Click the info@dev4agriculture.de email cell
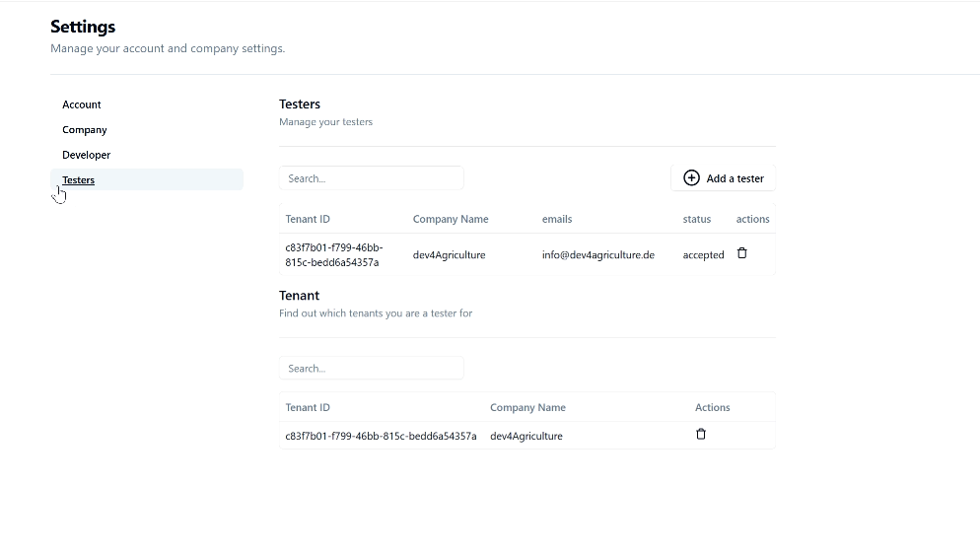The height and width of the screenshot is (554, 980). click(x=598, y=255)
